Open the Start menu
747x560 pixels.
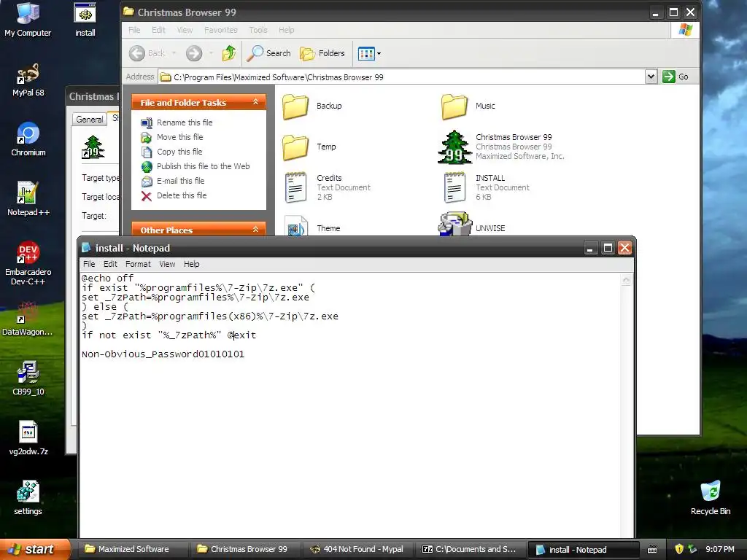[x=35, y=549]
